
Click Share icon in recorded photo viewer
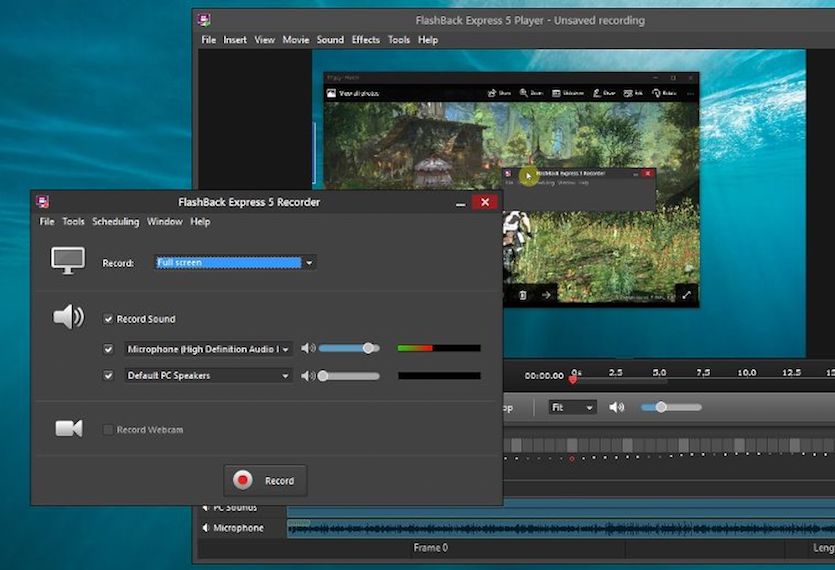(x=492, y=93)
